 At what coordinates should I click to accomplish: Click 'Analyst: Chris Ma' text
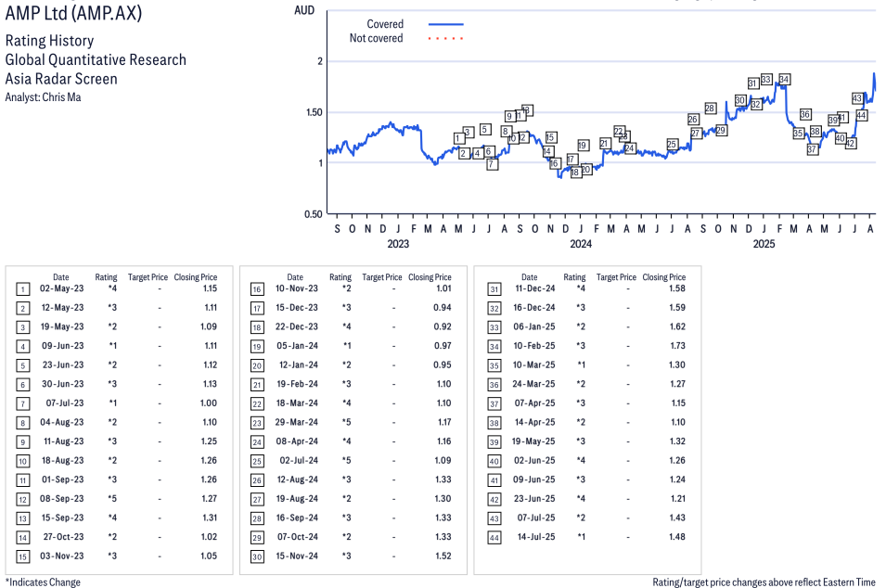click(x=43, y=97)
